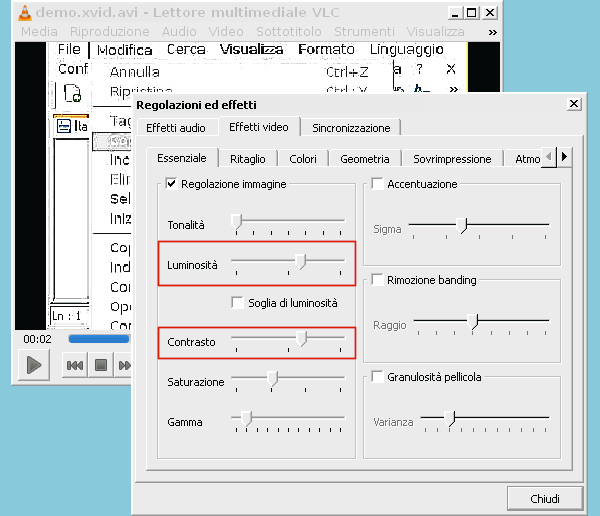Expand the VLC menu bar overflow chevron

pos(492,32)
